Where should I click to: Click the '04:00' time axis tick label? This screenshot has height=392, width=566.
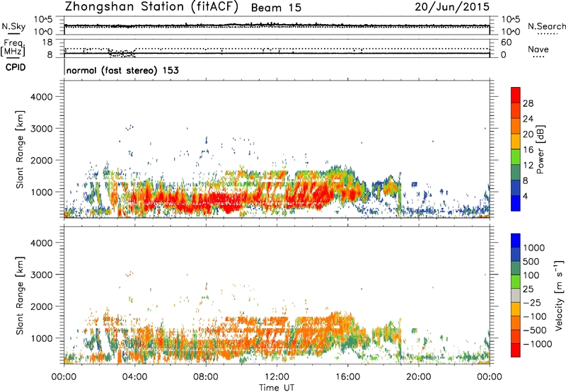click(134, 377)
